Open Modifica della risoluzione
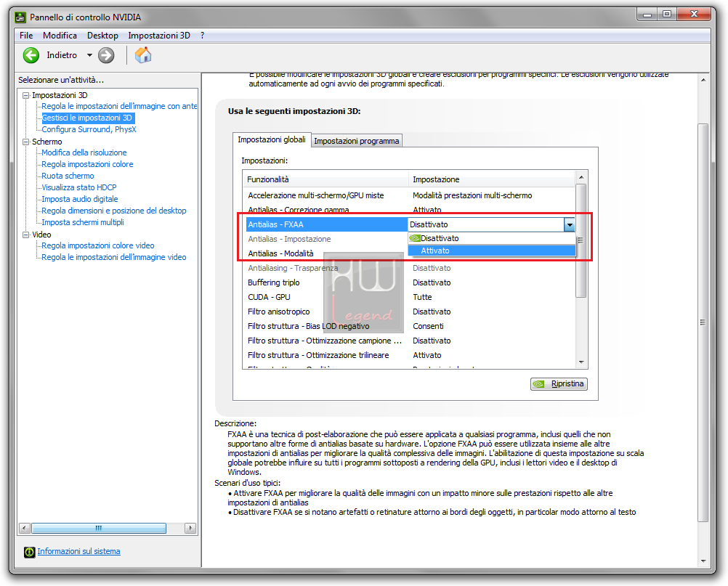This screenshot has height=586, width=728. pyautogui.click(x=84, y=152)
